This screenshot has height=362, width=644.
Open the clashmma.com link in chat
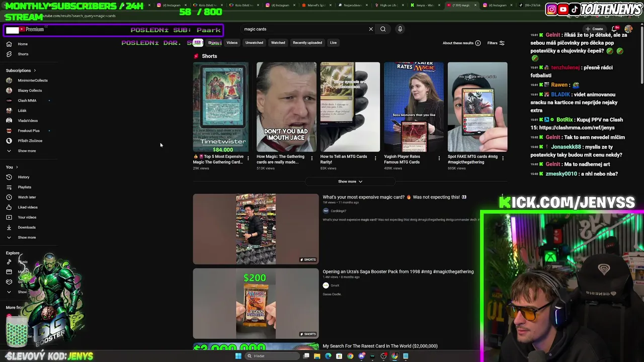tap(577, 128)
